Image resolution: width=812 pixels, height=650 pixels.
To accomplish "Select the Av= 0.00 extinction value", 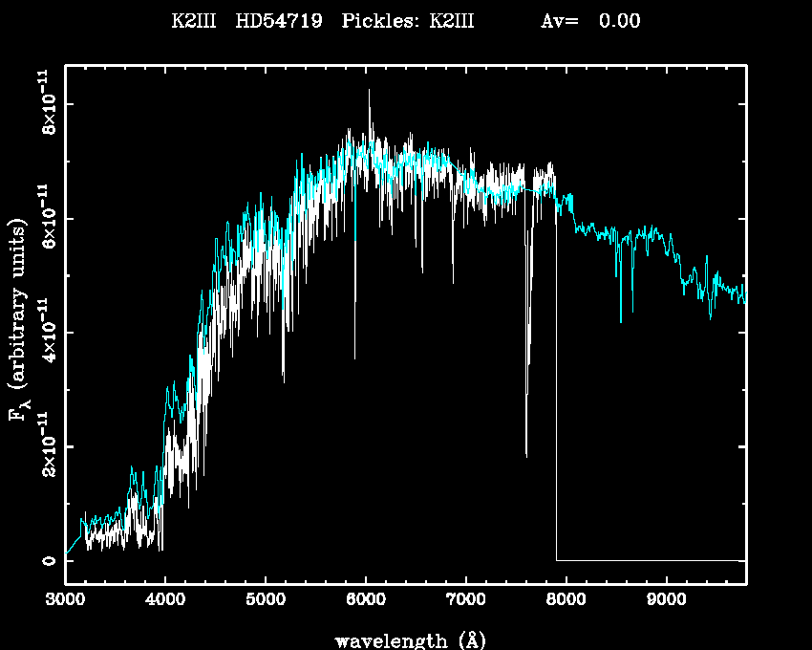I will (x=590, y=22).
